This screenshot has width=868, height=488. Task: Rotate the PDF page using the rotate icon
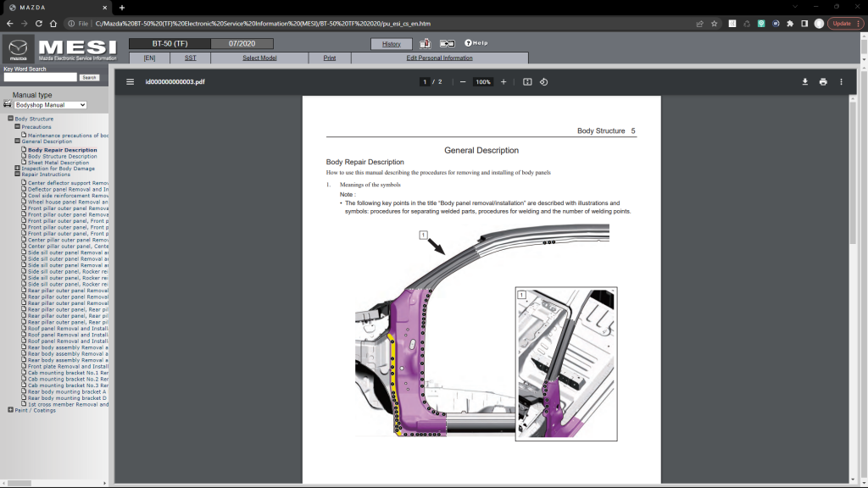point(543,81)
